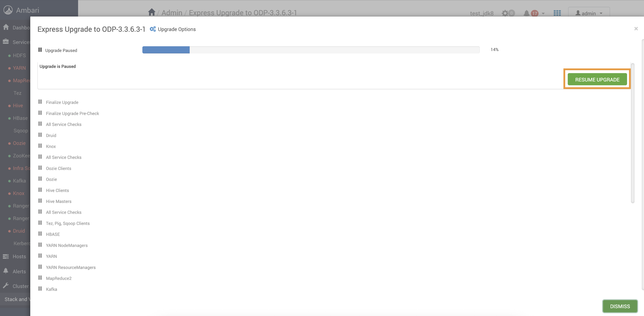The width and height of the screenshot is (644, 316).
Task: Open the alerts bell icon
Action: pyautogui.click(x=526, y=13)
